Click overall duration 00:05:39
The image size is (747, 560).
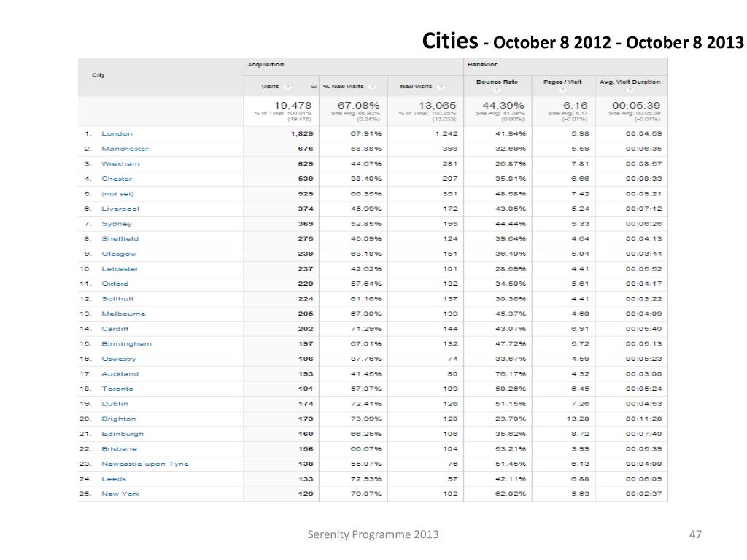(x=636, y=105)
